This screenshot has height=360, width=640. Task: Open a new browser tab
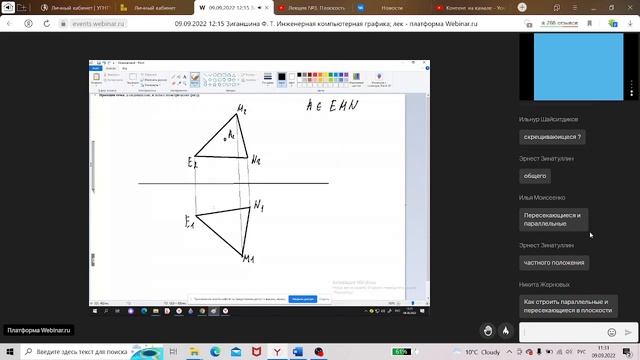pyautogui.click(x=522, y=7)
